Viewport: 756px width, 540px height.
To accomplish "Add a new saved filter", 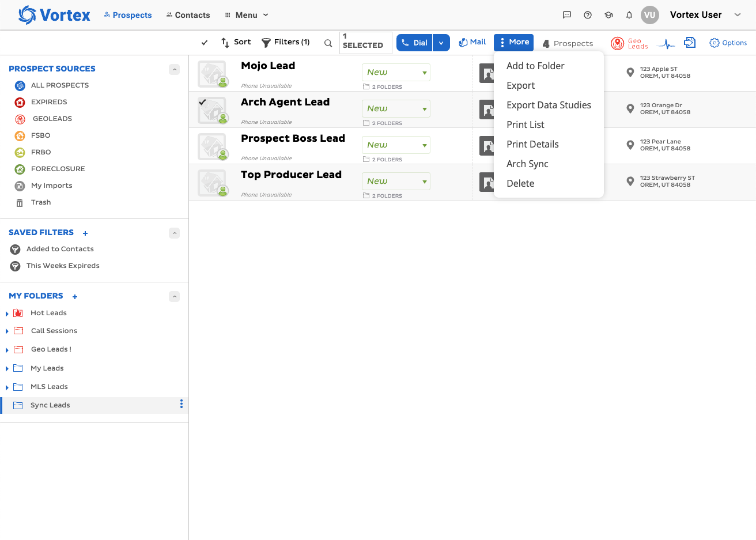I will [85, 233].
